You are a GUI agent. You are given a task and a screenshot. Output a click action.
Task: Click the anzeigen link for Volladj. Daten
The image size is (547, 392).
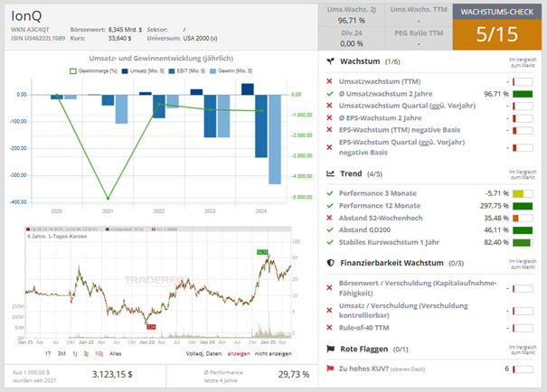[239, 354]
